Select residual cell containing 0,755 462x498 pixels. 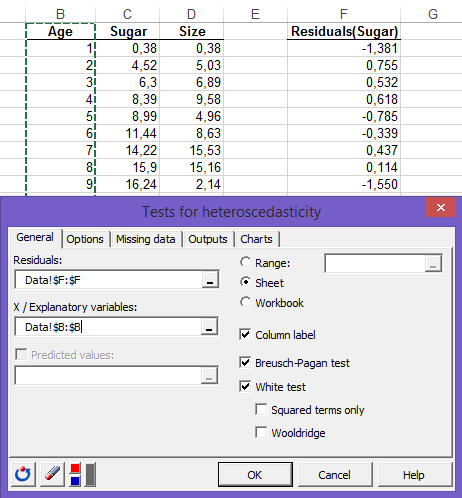click(x=344, y=65)
